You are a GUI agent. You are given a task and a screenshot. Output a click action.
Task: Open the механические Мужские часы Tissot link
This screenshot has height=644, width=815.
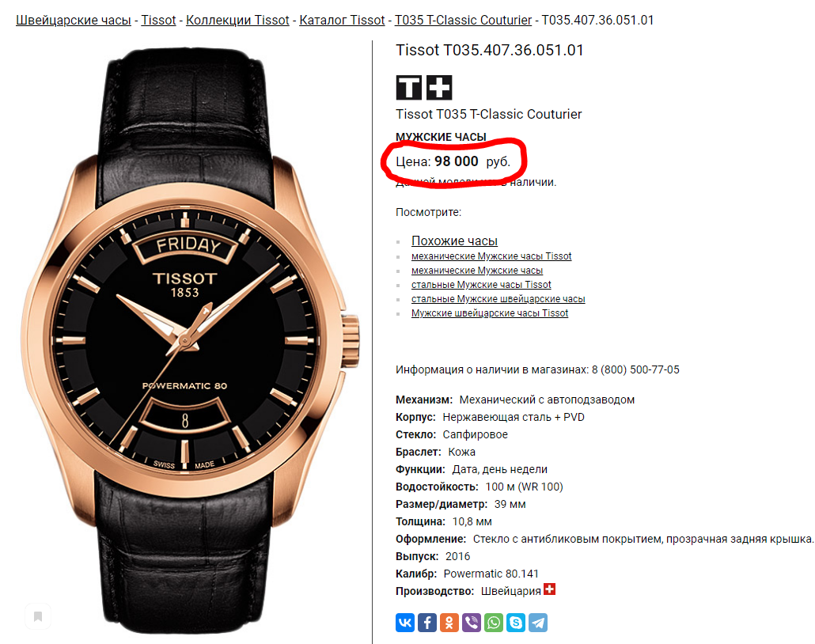coord(491,256)
